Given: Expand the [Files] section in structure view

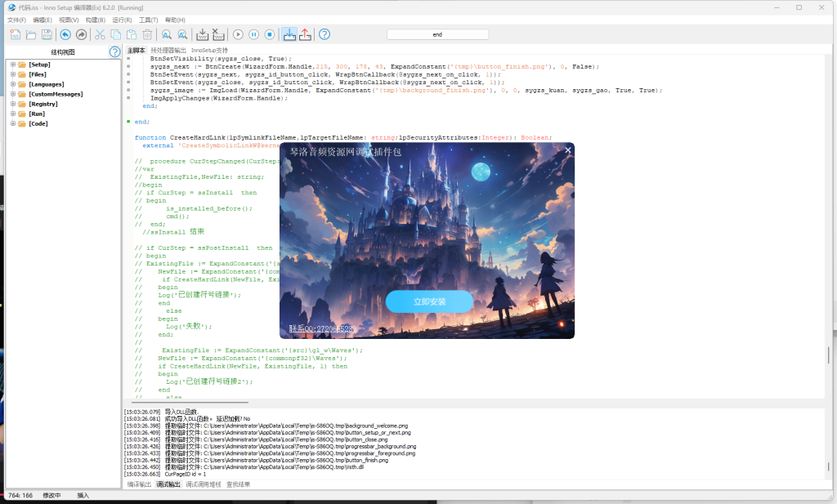Looking at the screenshot, I should click(x=13, y=74).
